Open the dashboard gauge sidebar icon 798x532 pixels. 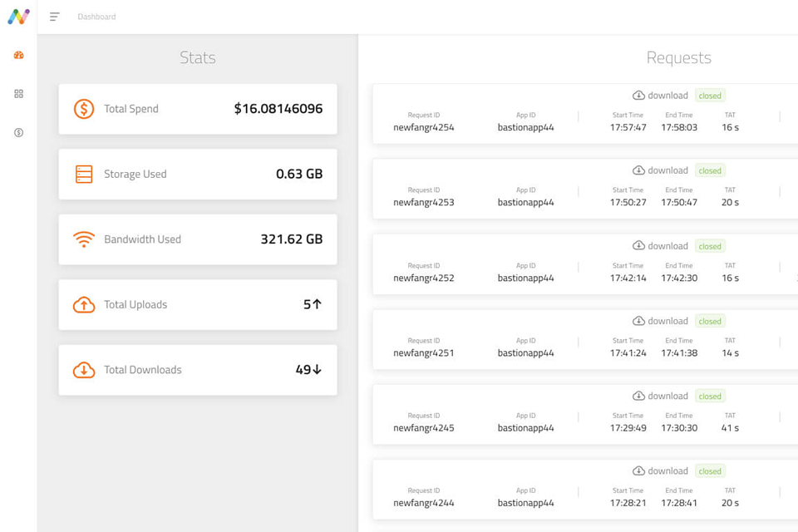tap(18, 55)
